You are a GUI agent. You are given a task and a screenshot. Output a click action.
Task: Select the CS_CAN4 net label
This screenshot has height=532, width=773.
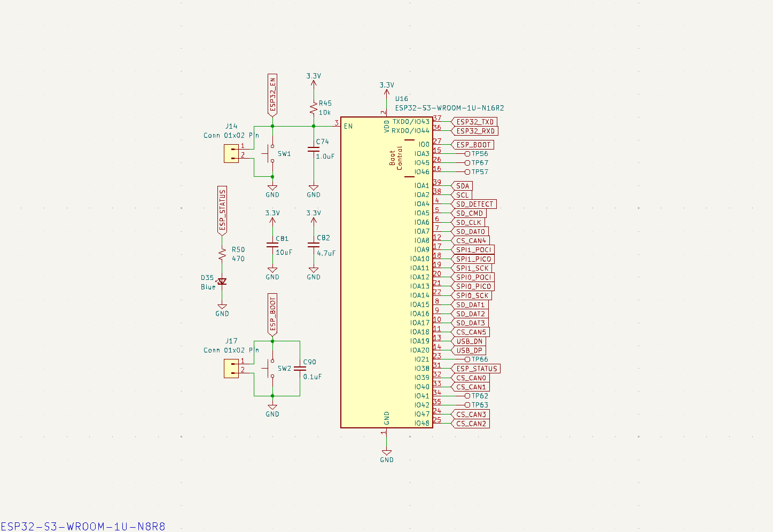pyautogui.click(x=471, y=240)
